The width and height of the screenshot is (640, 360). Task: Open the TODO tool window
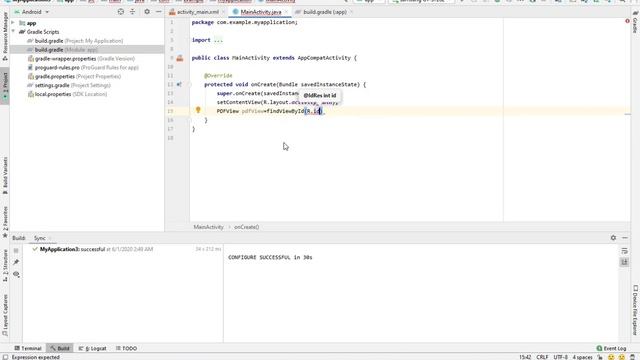point(127,348)
